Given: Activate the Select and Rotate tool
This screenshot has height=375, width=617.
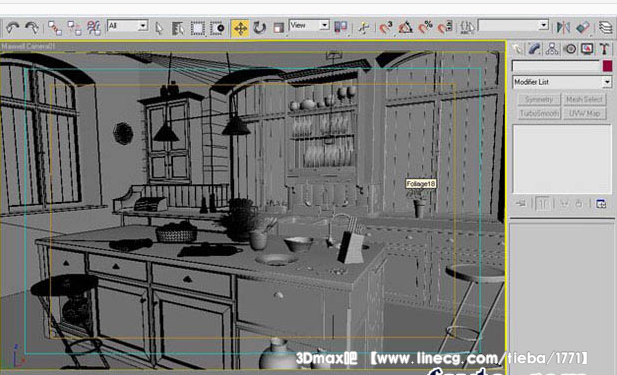Looking at the screenshot, I should pyautogui.click(x=259, y=28).
